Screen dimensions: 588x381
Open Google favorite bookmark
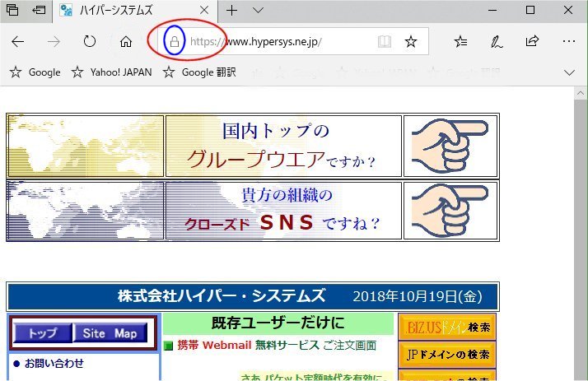coord(35,72)
